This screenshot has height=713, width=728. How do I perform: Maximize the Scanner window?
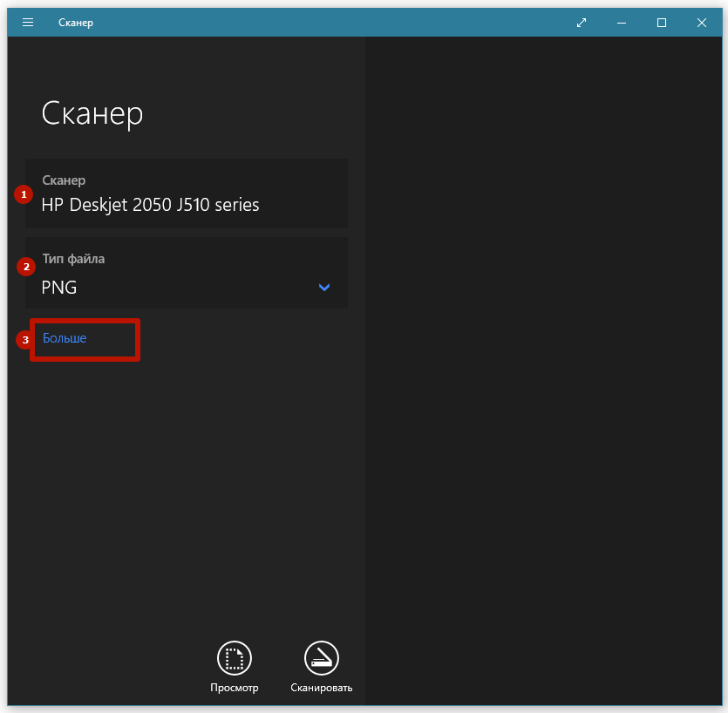tap(662, 23)
